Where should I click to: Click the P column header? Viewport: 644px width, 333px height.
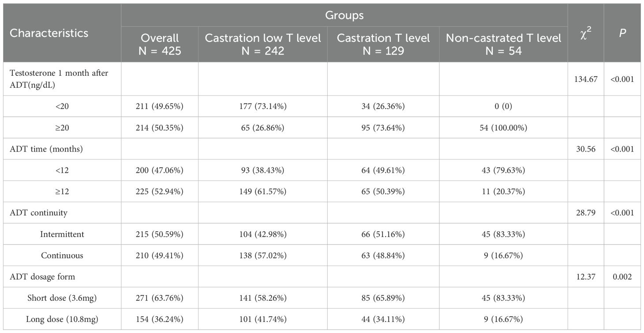click(x=622, y=33)
